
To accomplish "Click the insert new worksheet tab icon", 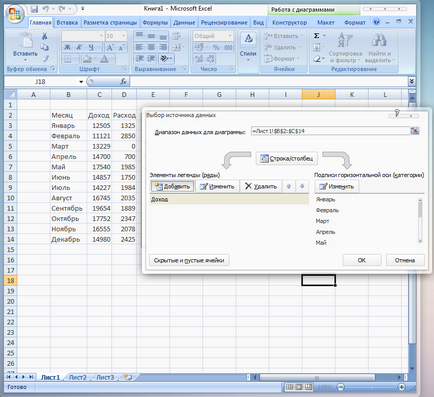I will (x=128, y=377).
